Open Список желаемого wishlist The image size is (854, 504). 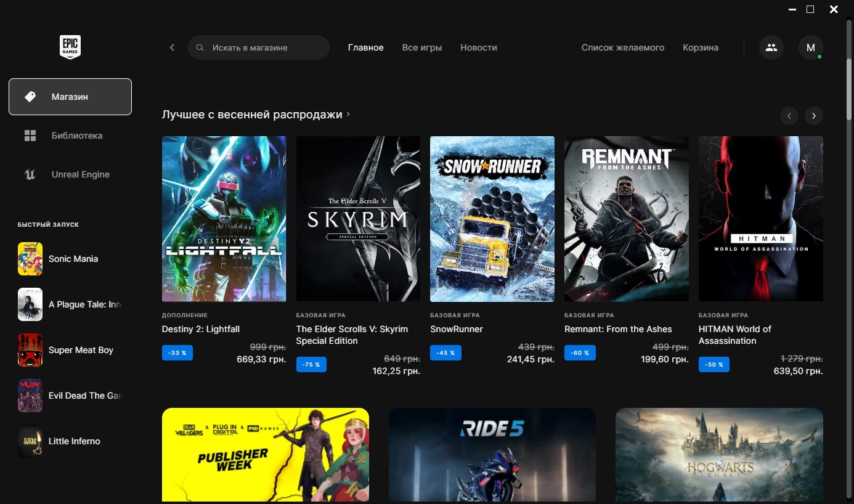point(623,47)
